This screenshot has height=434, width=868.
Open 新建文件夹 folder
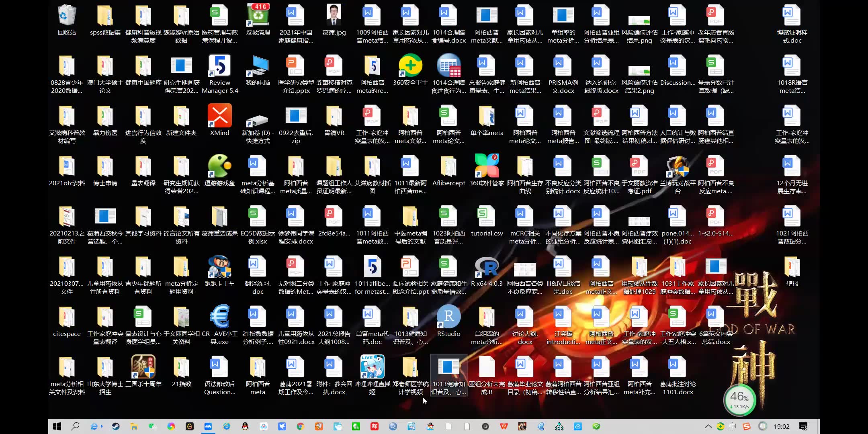pos(181,121)
